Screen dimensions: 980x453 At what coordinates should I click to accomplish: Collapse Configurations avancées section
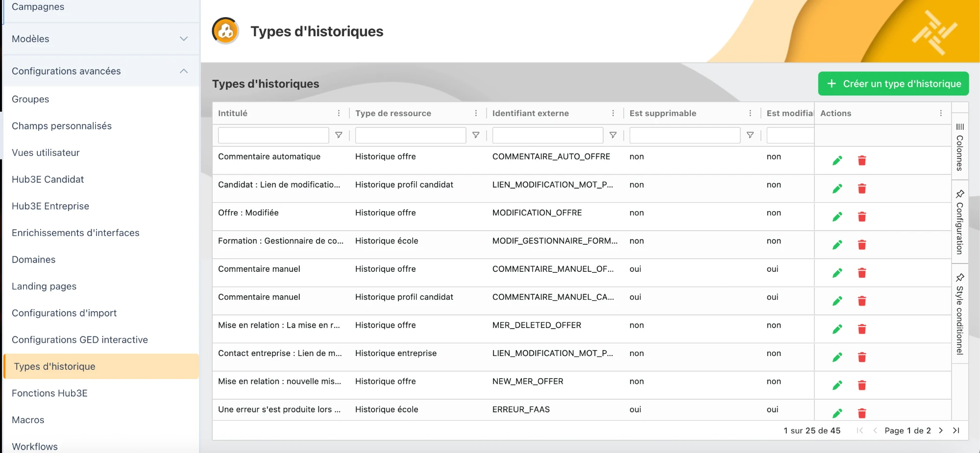(101, 71)
